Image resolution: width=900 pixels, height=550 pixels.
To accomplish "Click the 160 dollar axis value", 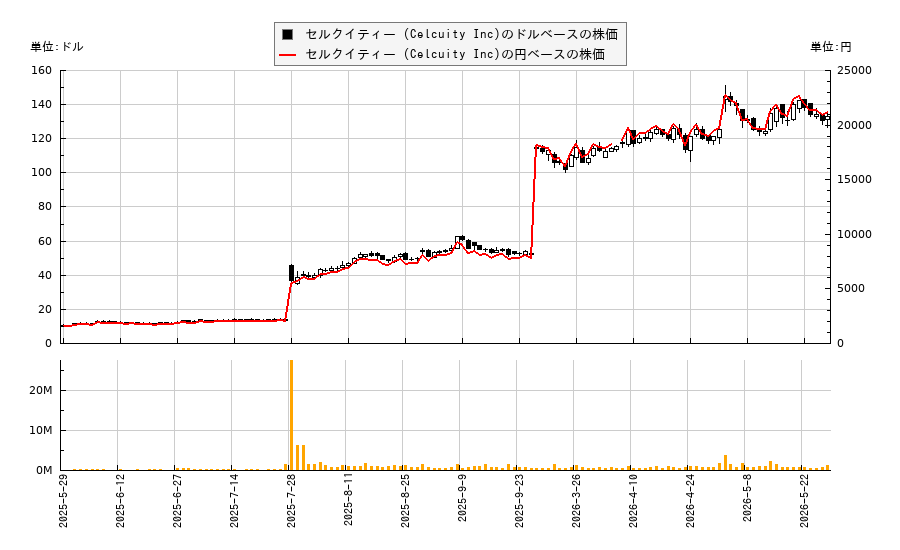I will click(41, 71).
